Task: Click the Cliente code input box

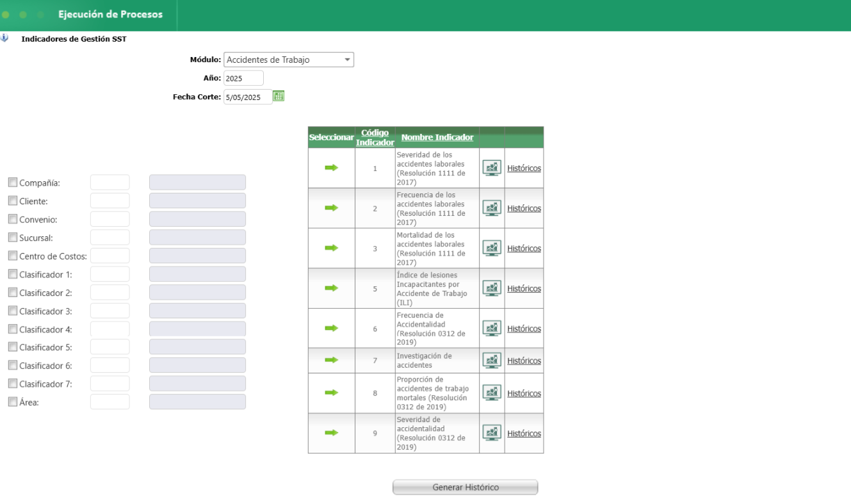Action: tap(110, 201)
